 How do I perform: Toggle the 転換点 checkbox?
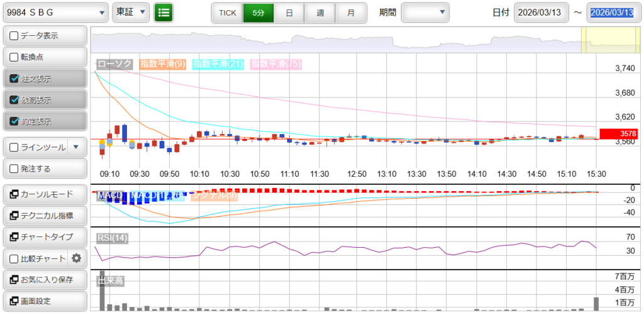click(14, 57)
